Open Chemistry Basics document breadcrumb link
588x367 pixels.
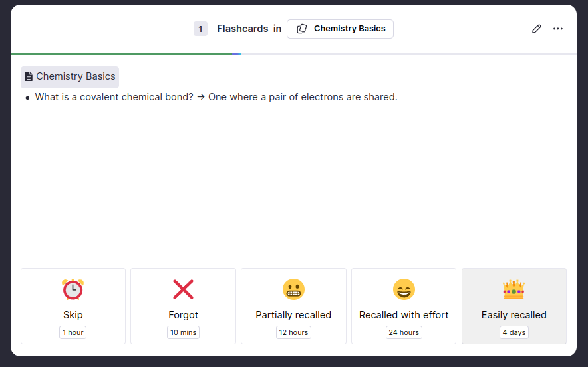[75, 76]
